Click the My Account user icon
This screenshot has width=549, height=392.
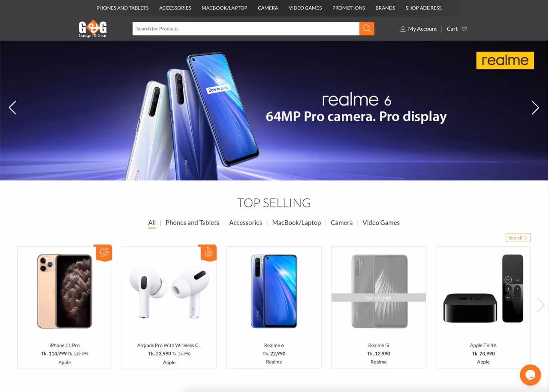coord(403,29)
